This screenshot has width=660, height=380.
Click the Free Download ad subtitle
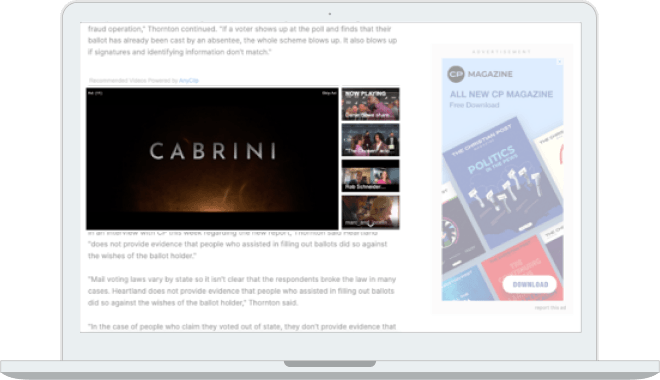(474, 105)
